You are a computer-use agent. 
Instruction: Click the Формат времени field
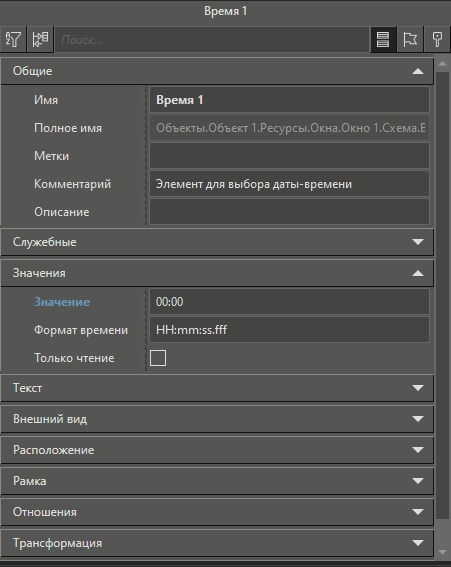click(289, 330)
